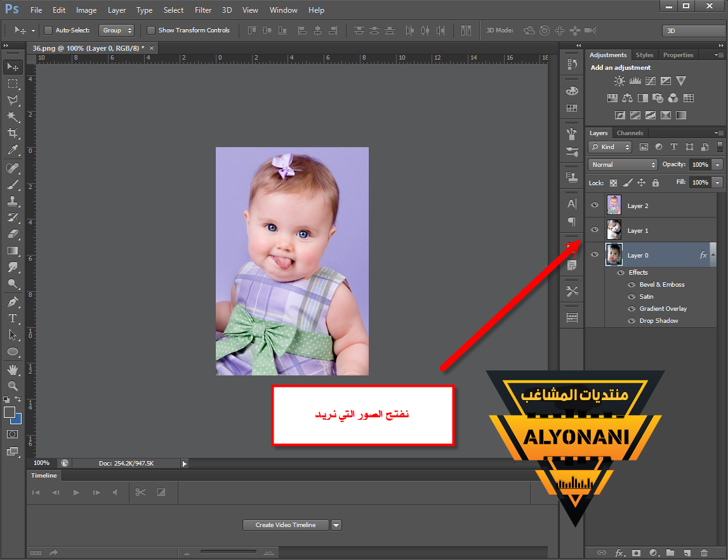Screen dimensions: 728x560
Task: Select the Layer 1 thumbnail
Action: pyautogui.click(x=614, y=230)
